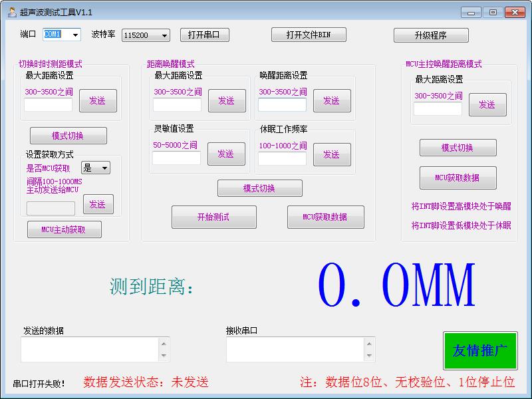Send sensitivity value in 灵敏值设置
This screenshot has width=532, height=399.
click(x=227, y=154)
